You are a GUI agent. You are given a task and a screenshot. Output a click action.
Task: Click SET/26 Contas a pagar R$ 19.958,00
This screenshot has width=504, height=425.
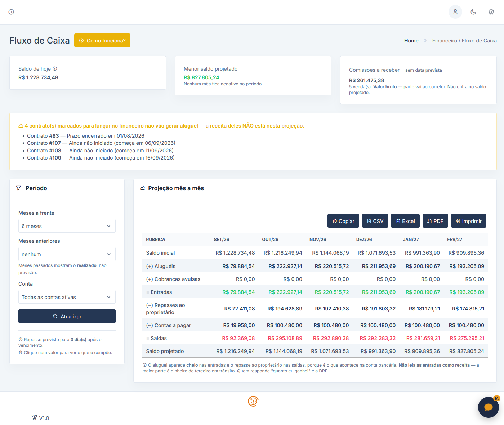[239, 325]
